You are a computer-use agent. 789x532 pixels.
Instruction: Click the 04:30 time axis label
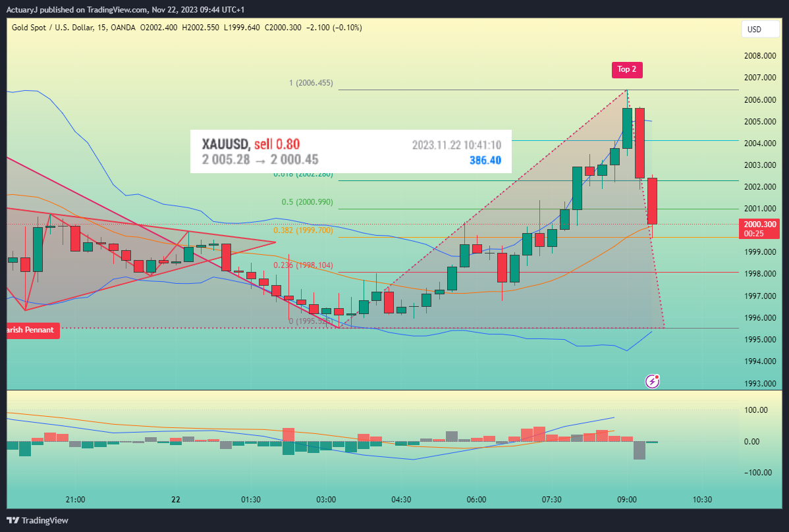click(401, 500)
